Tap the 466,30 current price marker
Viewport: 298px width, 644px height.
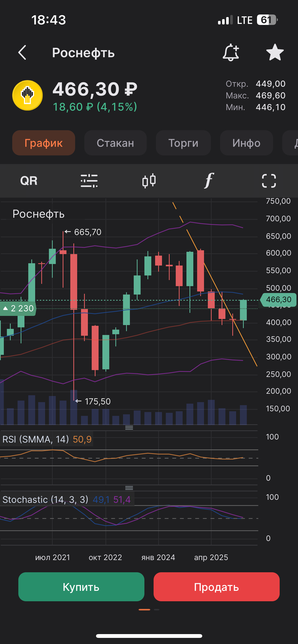(x=278, y=300)
